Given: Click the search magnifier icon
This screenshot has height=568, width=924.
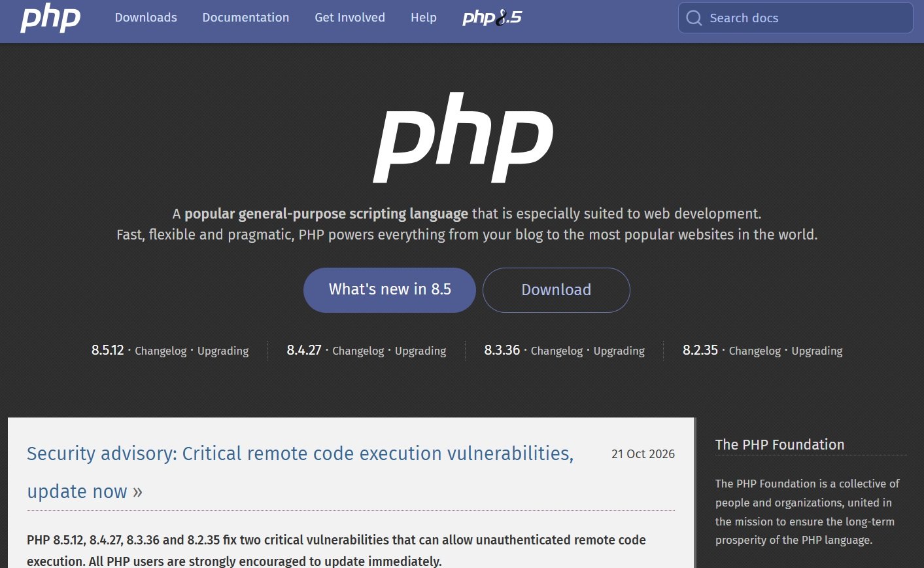Looking at the screenshot, I should 694,18.
